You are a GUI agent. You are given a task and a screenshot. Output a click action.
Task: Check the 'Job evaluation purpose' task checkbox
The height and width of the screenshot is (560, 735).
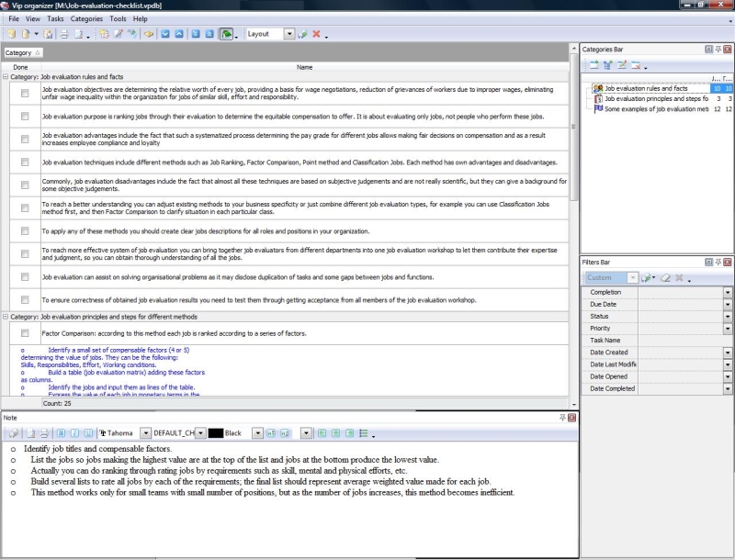coord(25,117)
